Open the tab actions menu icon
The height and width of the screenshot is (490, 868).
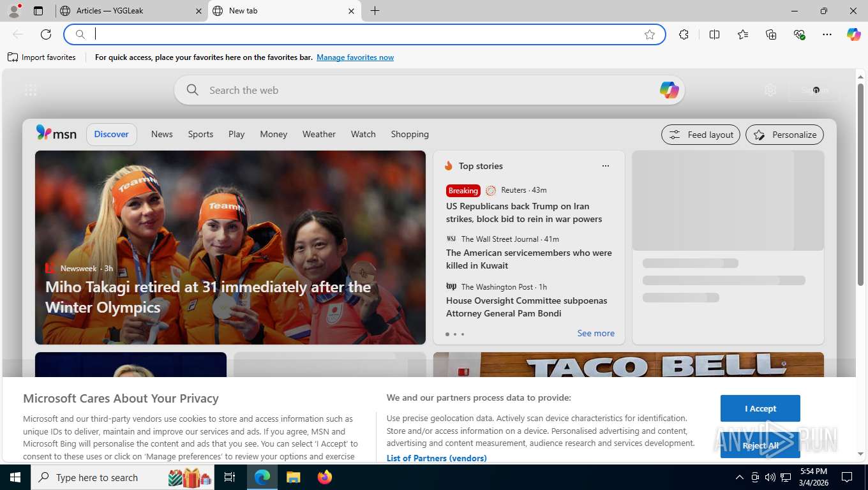38,11
